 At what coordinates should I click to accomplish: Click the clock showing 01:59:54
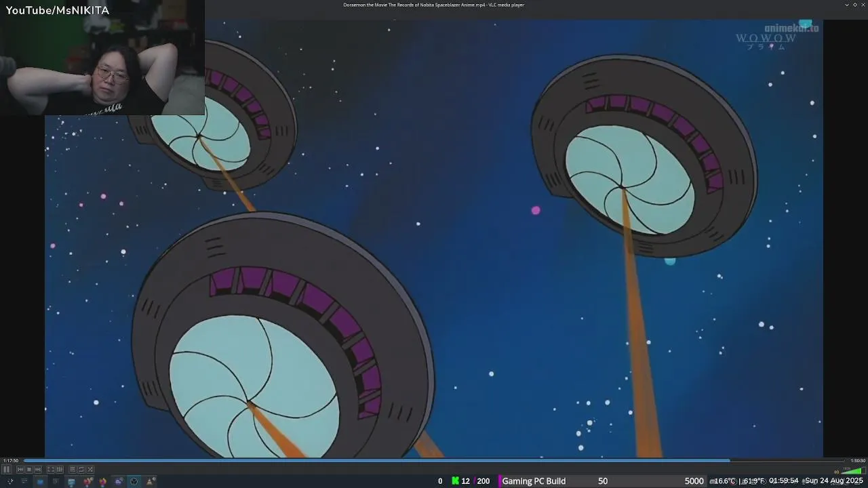click(783, 481)
